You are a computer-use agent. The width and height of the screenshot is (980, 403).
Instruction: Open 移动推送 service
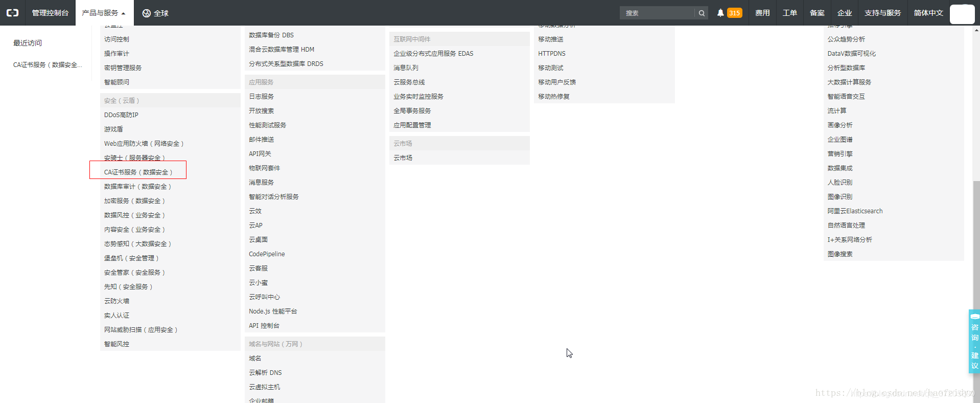550,39
